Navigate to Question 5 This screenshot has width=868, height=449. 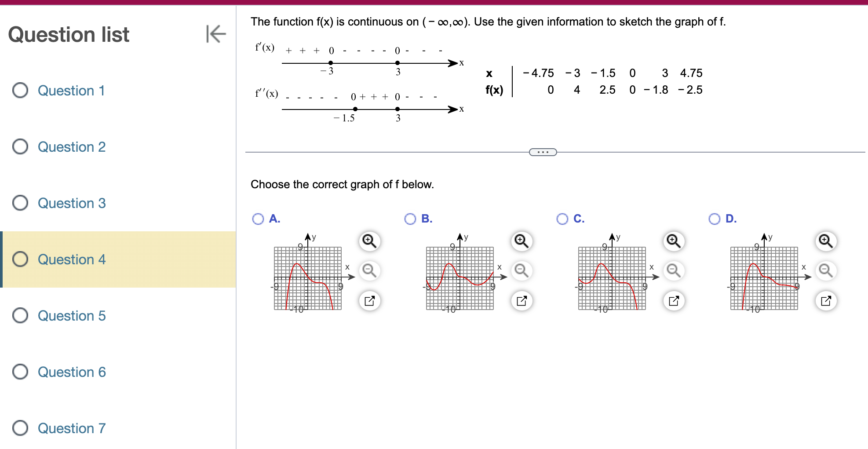[71, 316]
